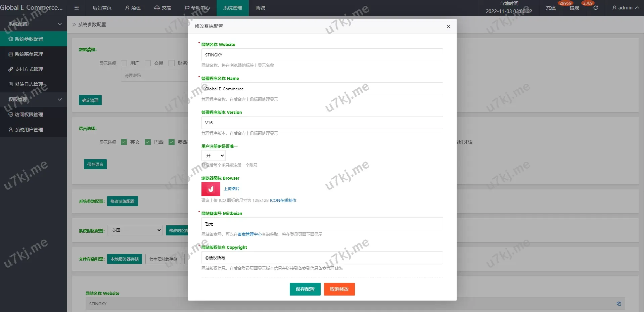Click the 清理密码 password input field

coord(154,75)
